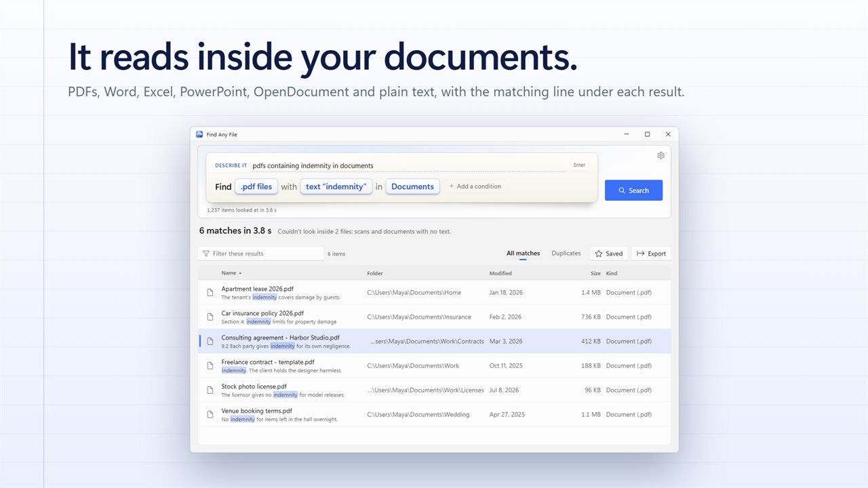
Task: Click the file icon for Venue booking terms.pdf
Action: [210, 415]
